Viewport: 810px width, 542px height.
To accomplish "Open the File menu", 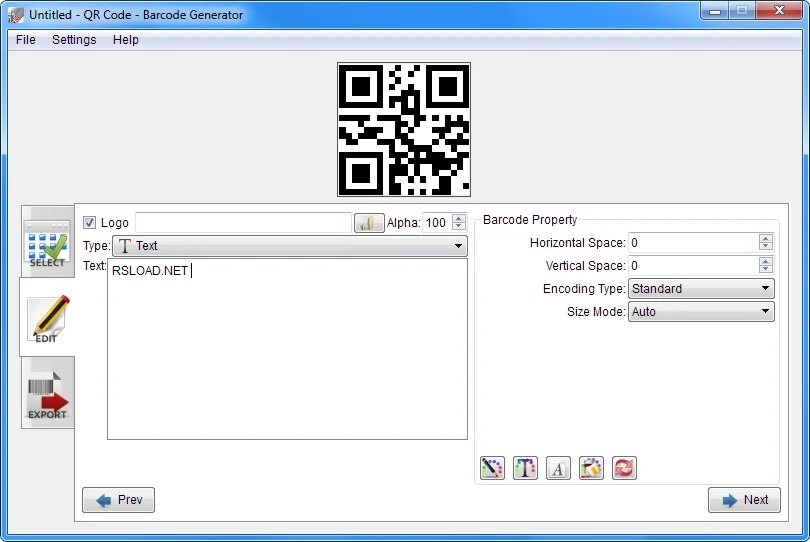I will click(x=26, y=40).
